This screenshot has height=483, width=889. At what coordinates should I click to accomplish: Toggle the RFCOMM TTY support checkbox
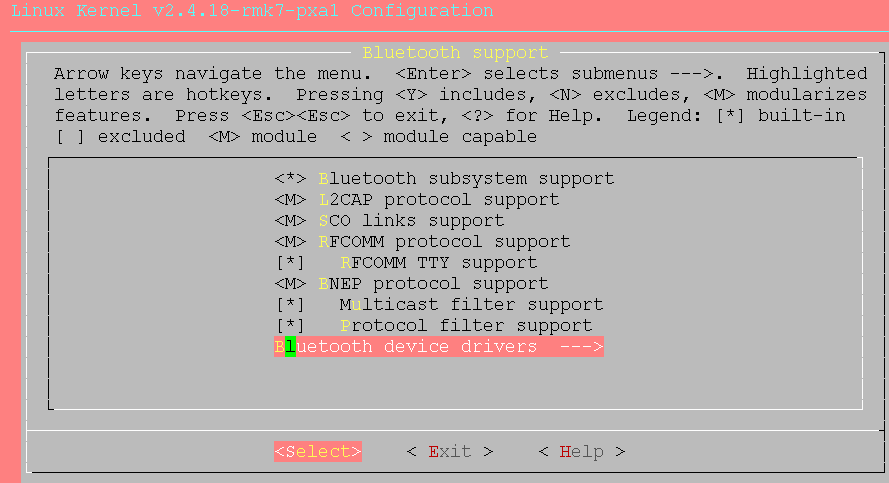(290, 263)
